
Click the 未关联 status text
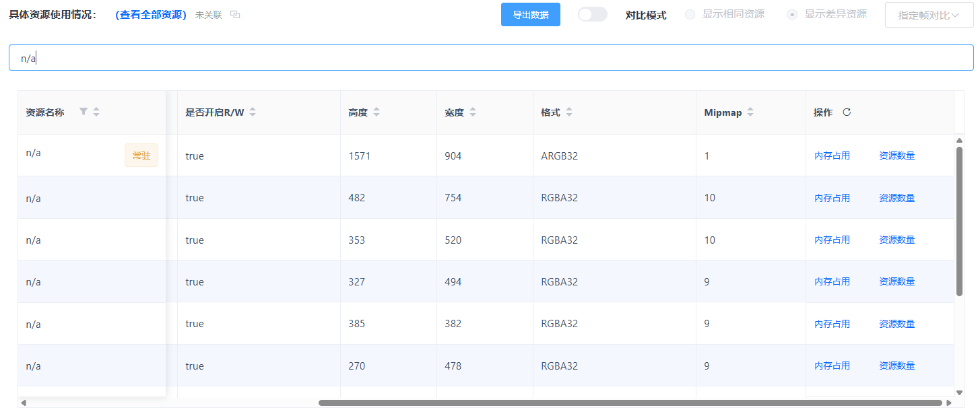coord(208,15)
